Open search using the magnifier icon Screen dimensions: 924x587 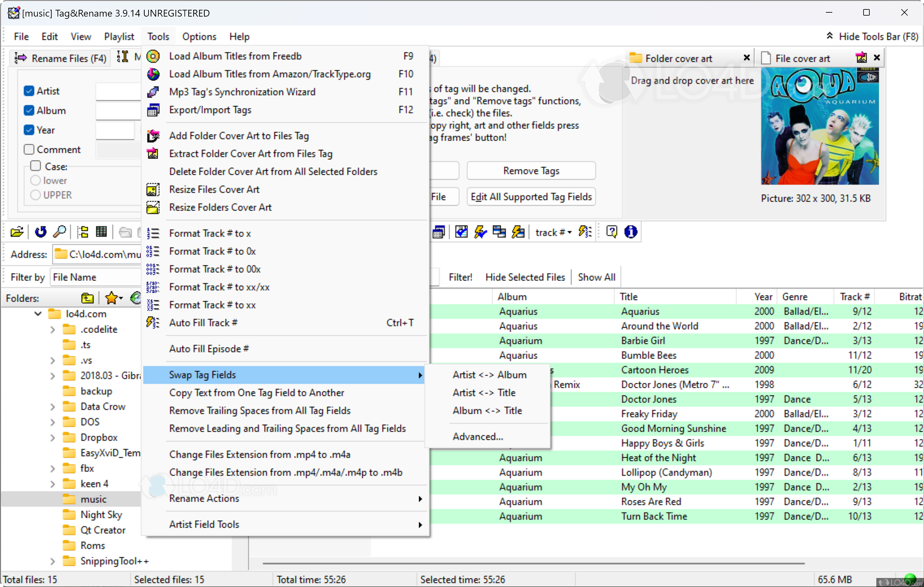59,232
